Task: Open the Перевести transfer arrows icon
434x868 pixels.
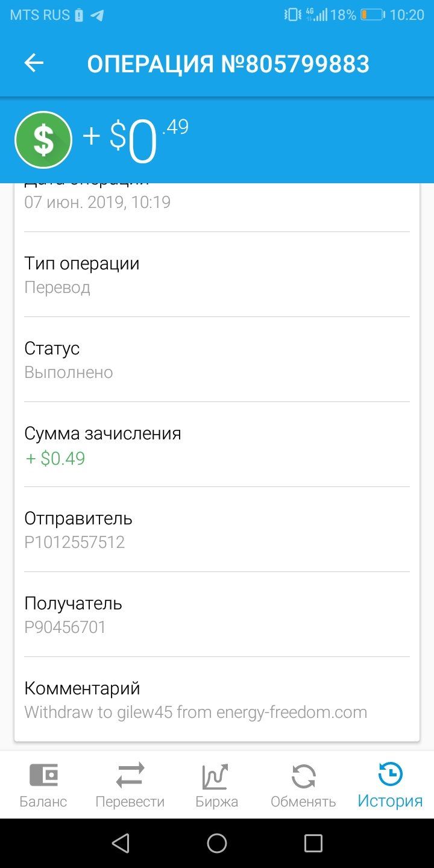Action: point(130,775)
